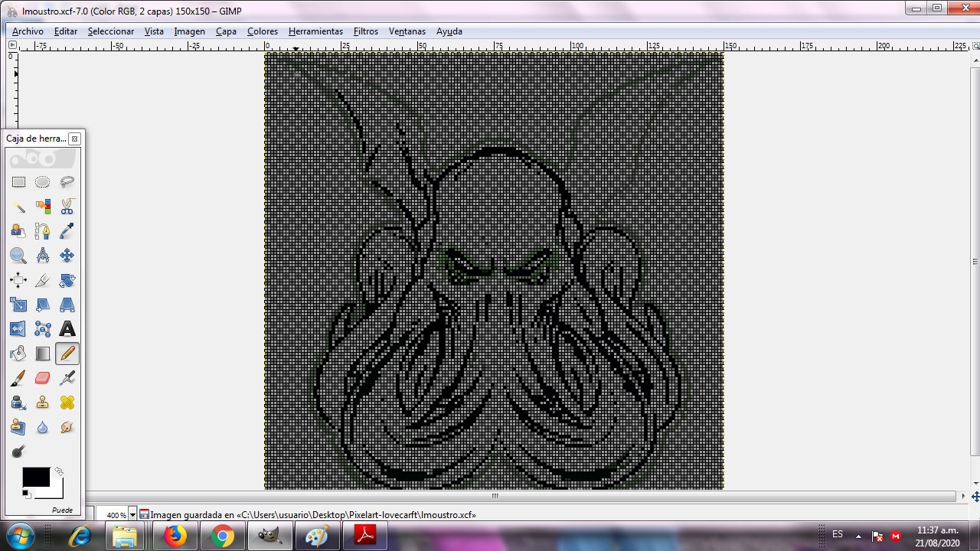This screenshot has height=551, width=980.
Task: Open the Filtros menu
Action: click(366, 31)
